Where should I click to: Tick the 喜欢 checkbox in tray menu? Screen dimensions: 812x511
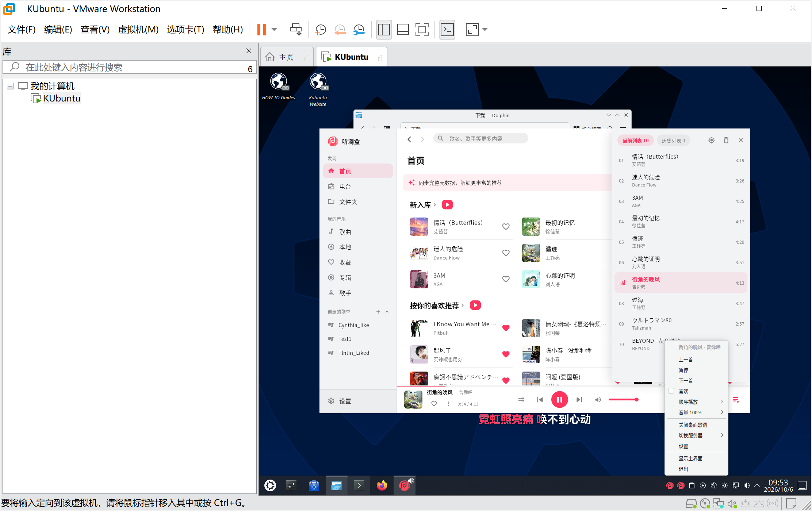[671, 391]
